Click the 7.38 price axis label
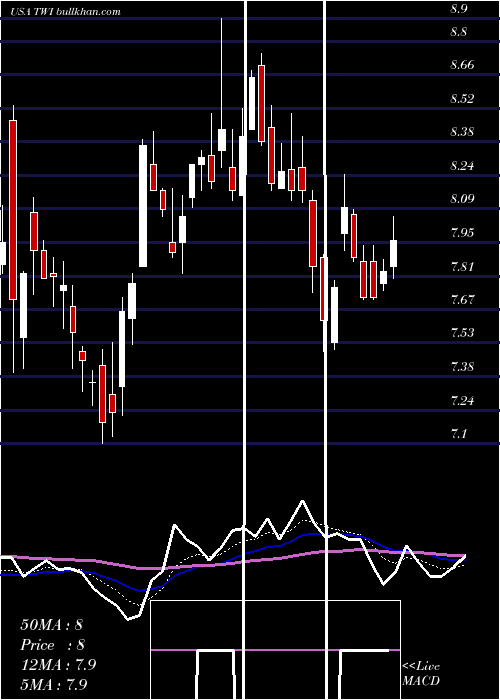 (x=462, y=367)
